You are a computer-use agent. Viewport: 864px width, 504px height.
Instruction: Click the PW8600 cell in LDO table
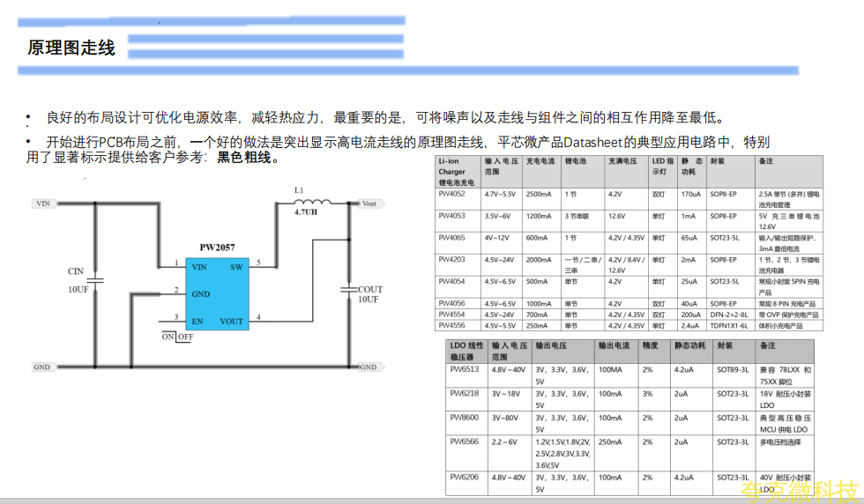[464, 418]
